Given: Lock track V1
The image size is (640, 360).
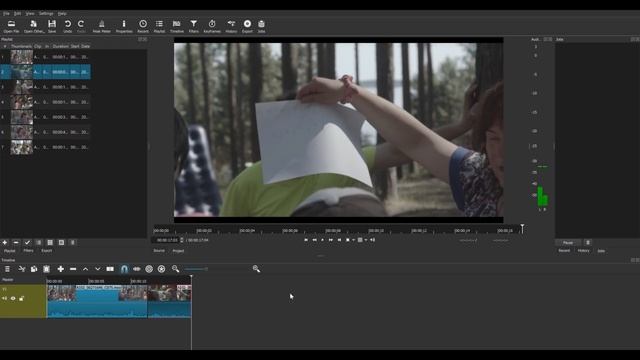Looking at the screenshot, I should pos(22,299).
